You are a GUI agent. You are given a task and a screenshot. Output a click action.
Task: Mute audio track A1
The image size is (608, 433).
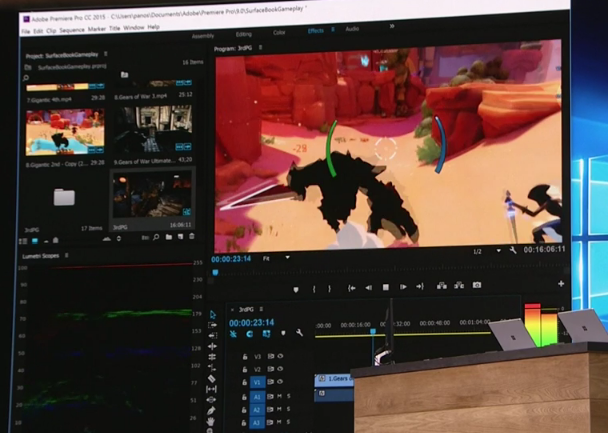(x=279, y=396)
